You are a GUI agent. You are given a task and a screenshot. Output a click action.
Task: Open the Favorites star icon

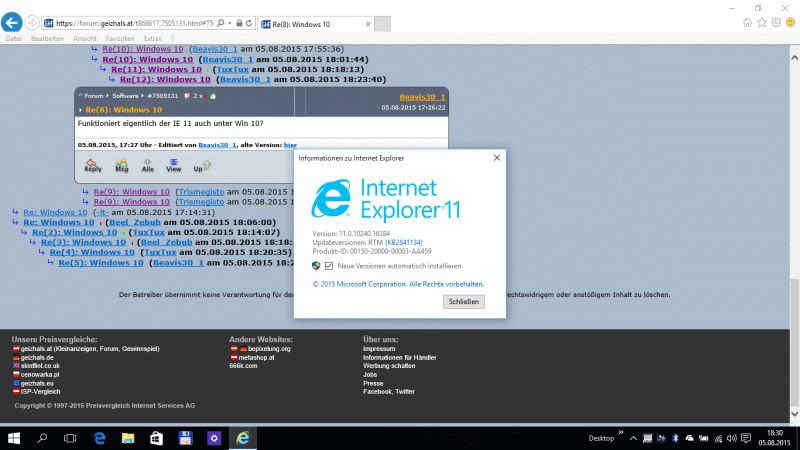(x=762, y=22)
